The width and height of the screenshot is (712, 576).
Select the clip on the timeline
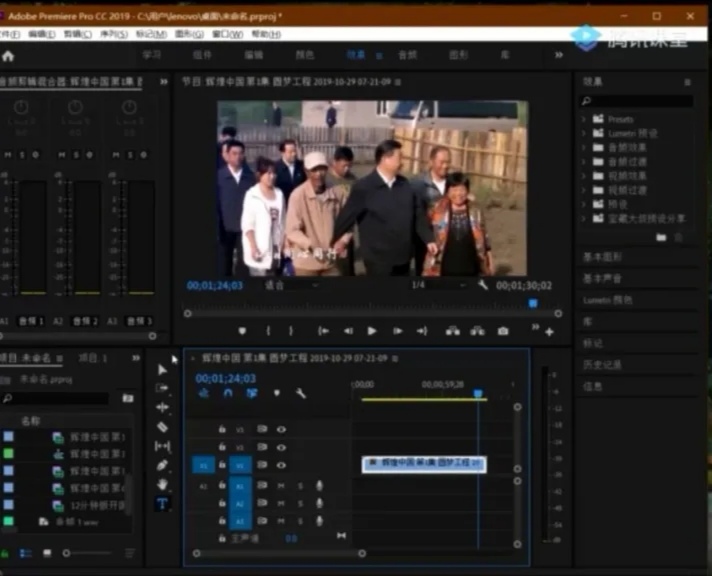coord(424,464)
